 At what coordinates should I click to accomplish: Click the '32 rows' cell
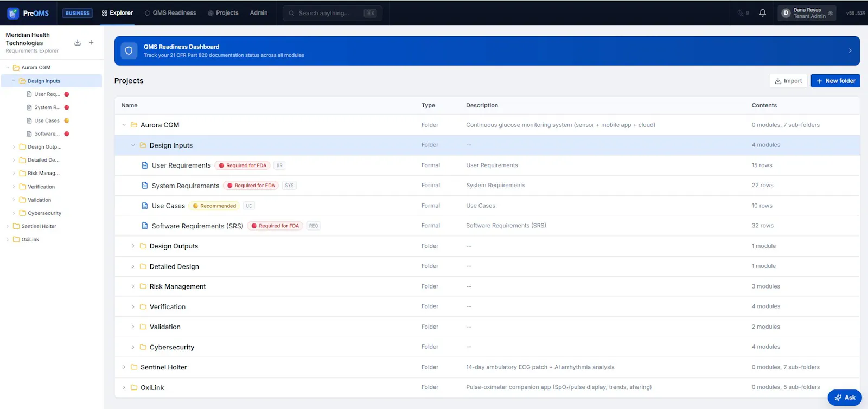click(762, 226)
